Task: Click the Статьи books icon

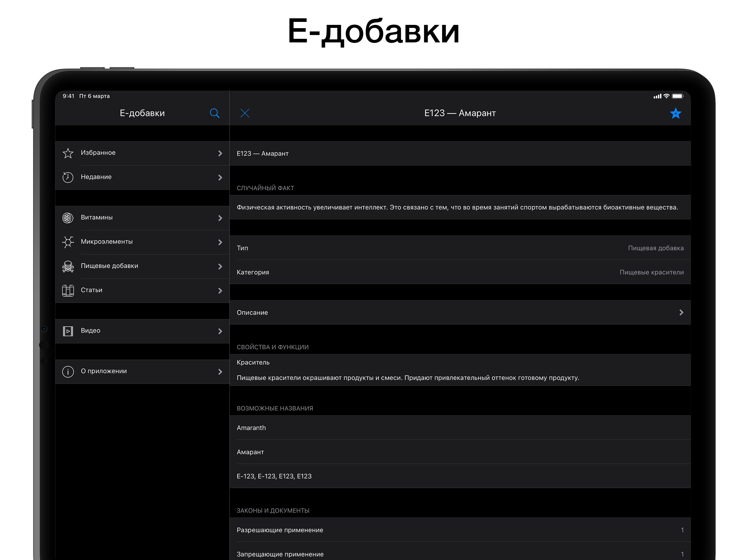Action: (x=68, y=290)
